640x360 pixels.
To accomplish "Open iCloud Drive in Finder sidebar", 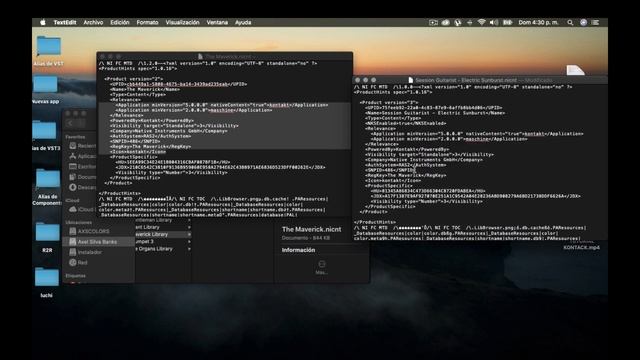I will point(82,209).
